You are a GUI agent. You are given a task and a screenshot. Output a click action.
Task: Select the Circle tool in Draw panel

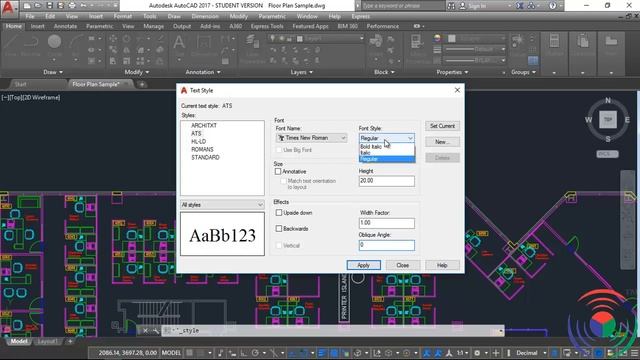click(x=54, y=44)
